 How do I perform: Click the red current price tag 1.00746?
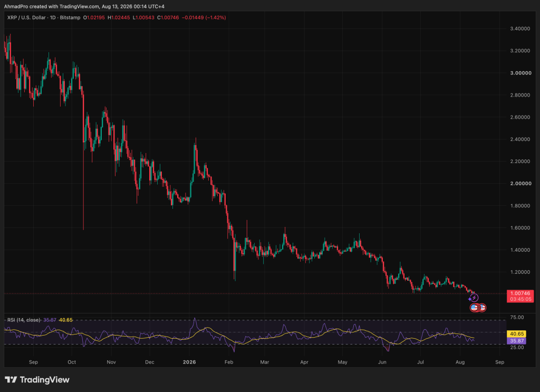[520, 293]
